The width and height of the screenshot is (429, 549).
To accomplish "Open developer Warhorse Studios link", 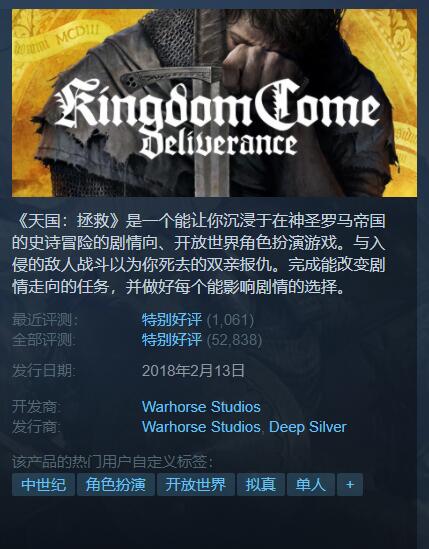I will [201, 407].
